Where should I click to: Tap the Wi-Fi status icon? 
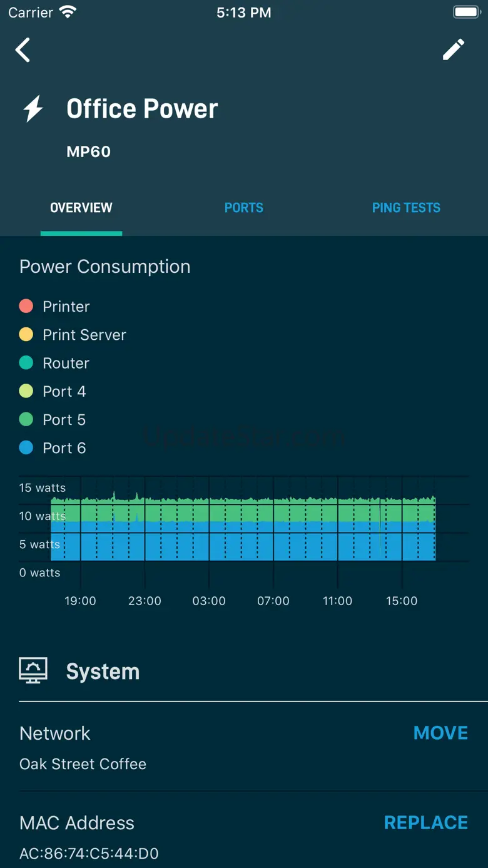[x=67, y=13]
